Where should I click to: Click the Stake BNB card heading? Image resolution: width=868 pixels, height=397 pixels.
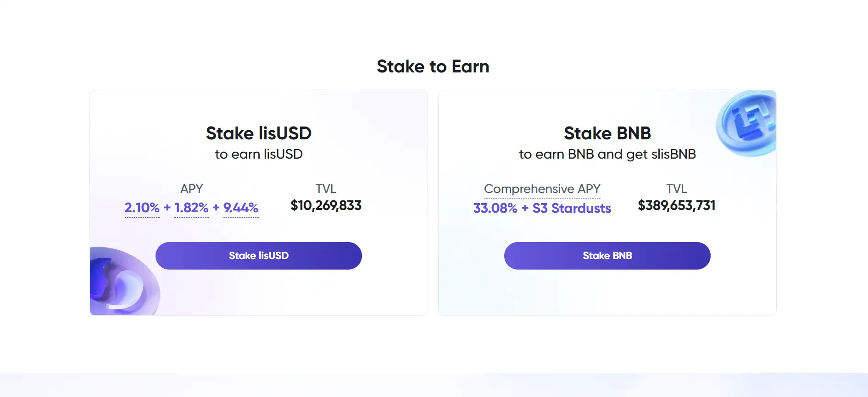(607, 133)
